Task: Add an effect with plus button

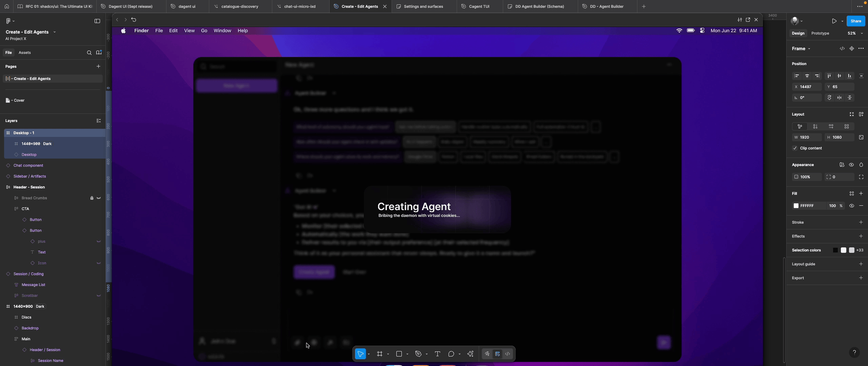Action: tap(861, 236)
